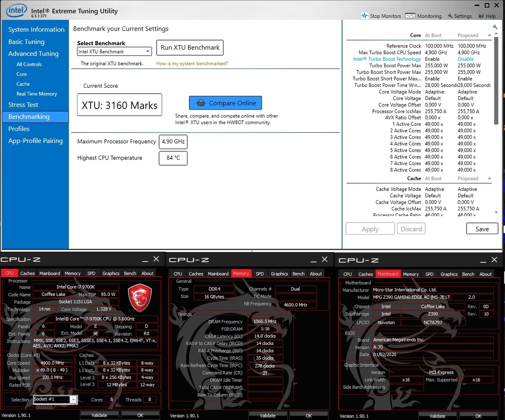Open Basic Tuning section

26,42
